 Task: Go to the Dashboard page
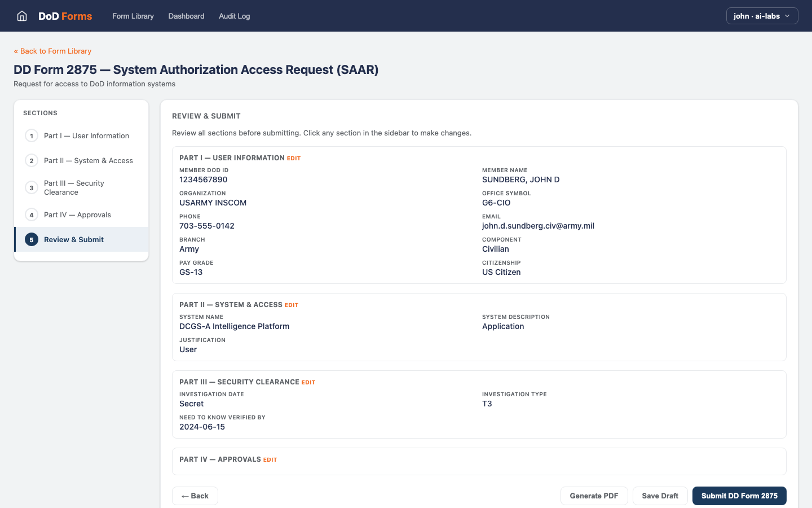186,16
